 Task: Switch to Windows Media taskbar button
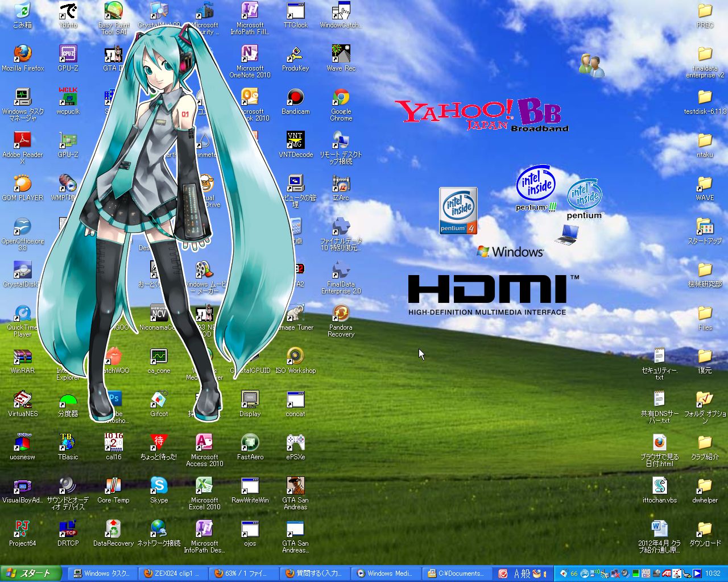(x=386, y=573)
